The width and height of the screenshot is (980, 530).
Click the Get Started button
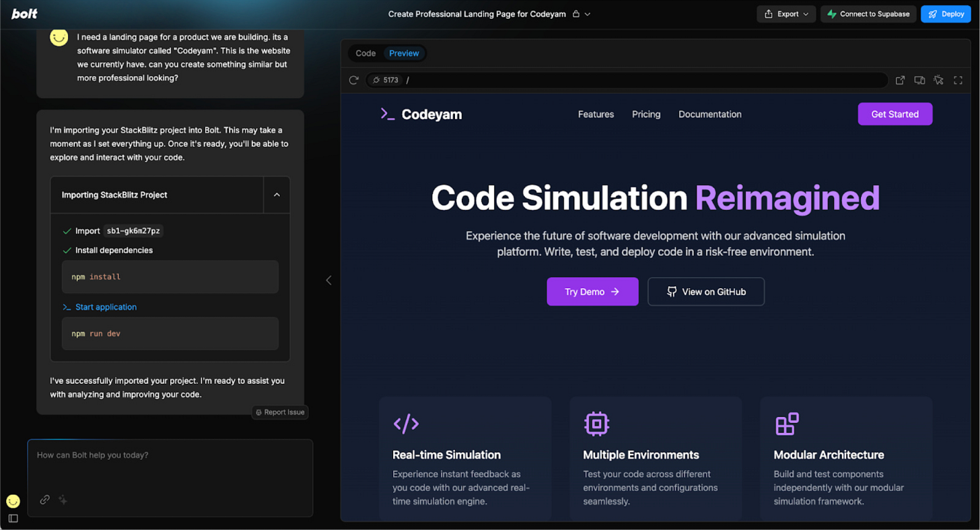tap(895, 114)
